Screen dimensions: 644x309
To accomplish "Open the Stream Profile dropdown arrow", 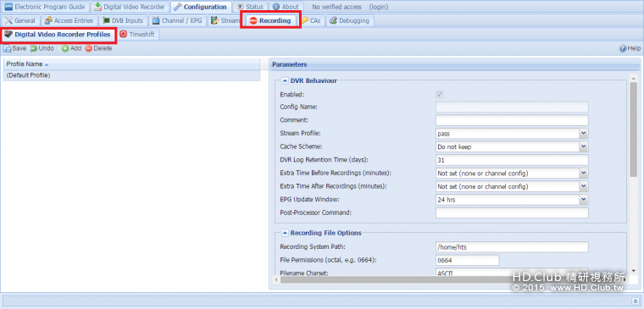I will click(x=584, y=134).
